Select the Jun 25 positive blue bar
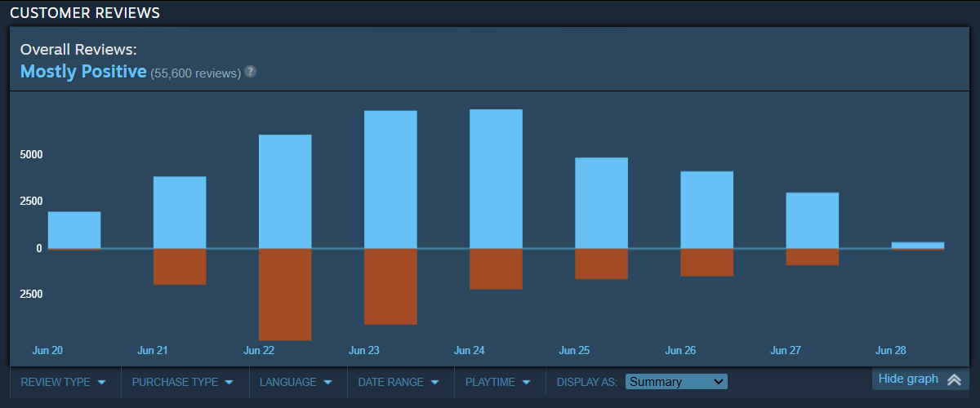The width and height of the screenshot is (980, 408). (x=601, y=203)
